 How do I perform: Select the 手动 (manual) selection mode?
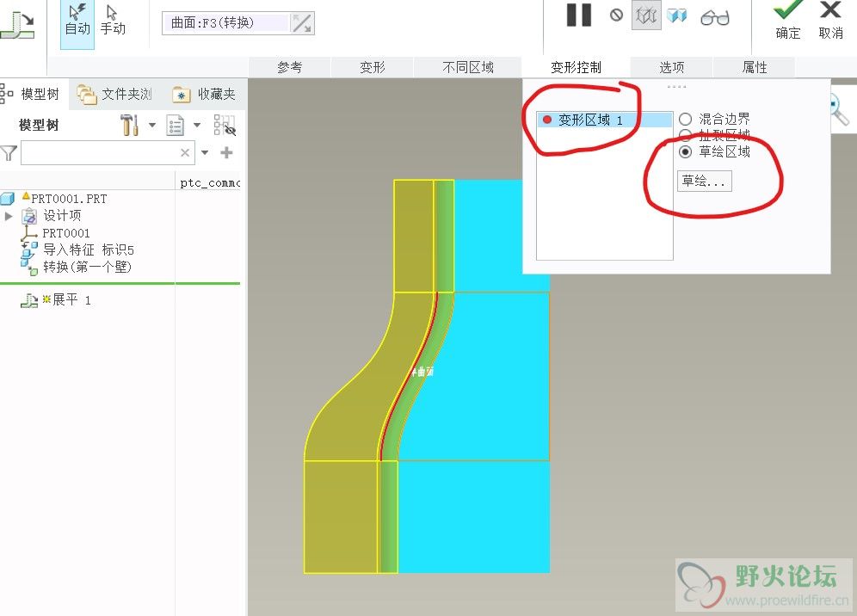tap(113, 22)
